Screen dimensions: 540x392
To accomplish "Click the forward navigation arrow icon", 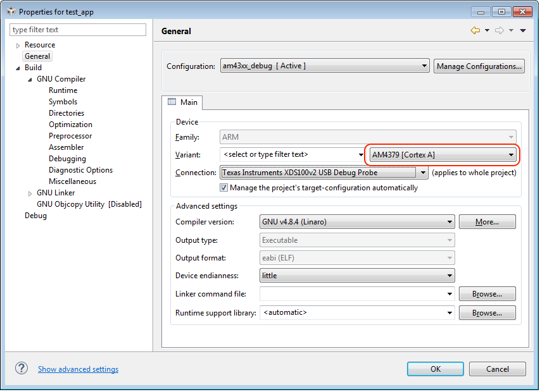I will click(499, 30).
